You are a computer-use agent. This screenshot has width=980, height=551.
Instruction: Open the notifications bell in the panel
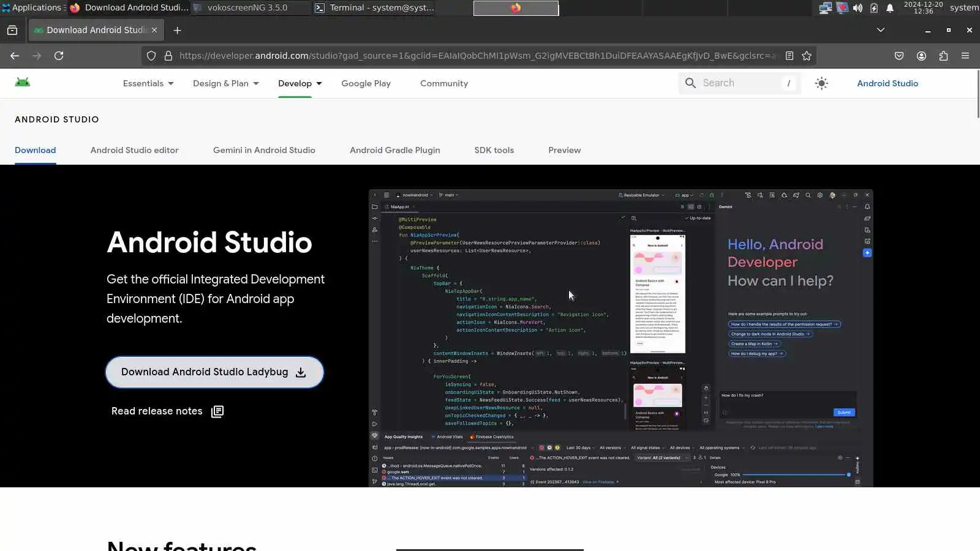click(890, 8)
